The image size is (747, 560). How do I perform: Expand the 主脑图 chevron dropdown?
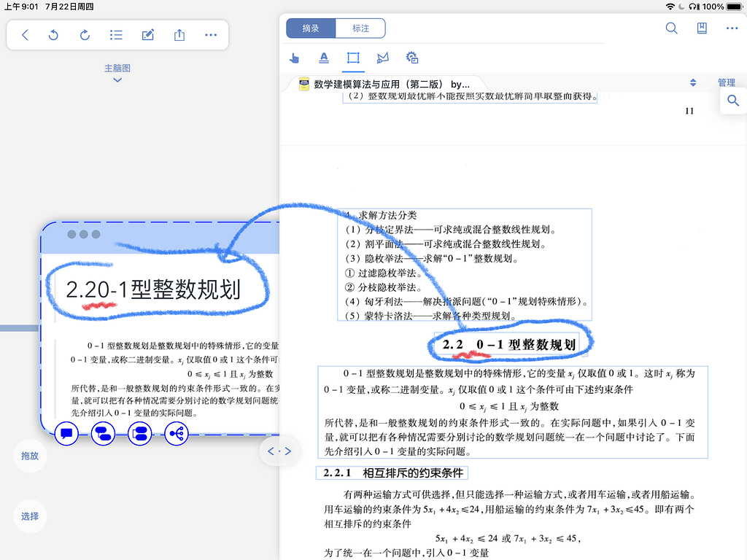(117, 79)
